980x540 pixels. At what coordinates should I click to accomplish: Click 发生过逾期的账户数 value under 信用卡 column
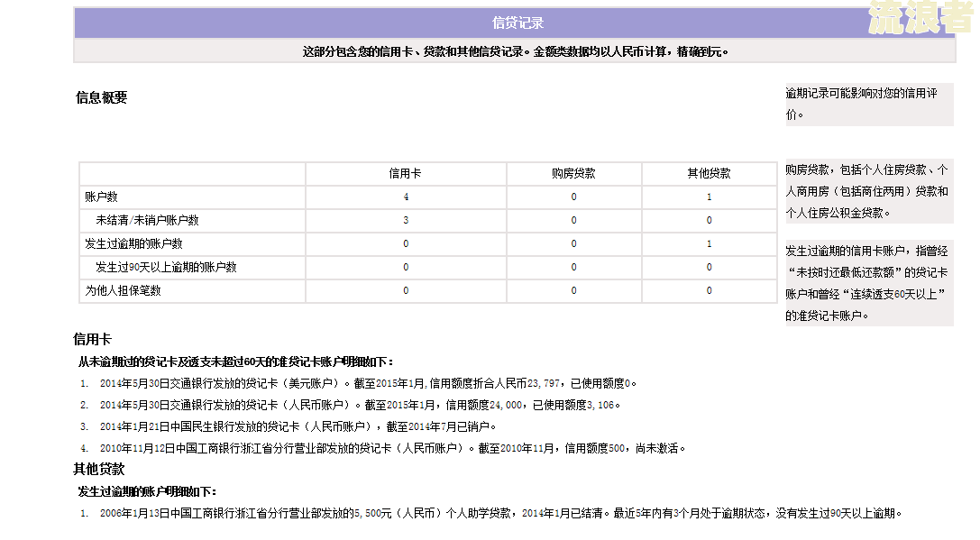406,243
